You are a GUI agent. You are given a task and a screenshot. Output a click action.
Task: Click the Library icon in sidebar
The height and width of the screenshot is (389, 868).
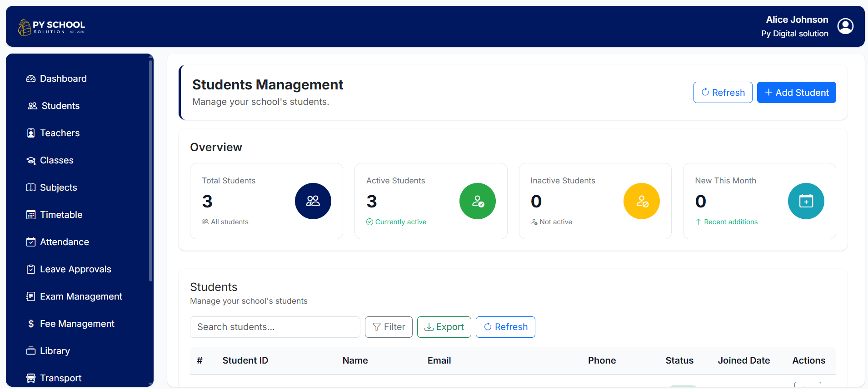click(x=31, y=351)
